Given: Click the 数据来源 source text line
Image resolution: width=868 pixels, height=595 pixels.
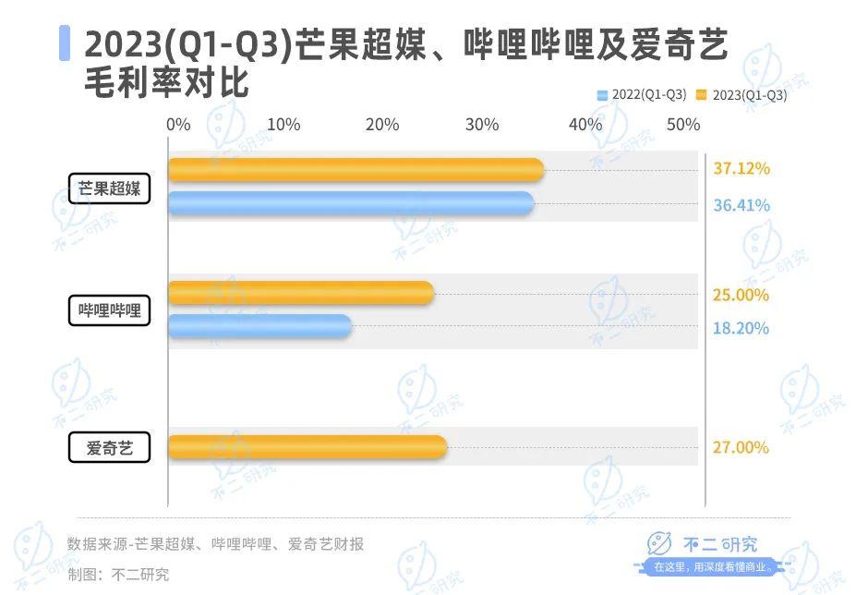Looking at the screenshot, I should point(215,544).
